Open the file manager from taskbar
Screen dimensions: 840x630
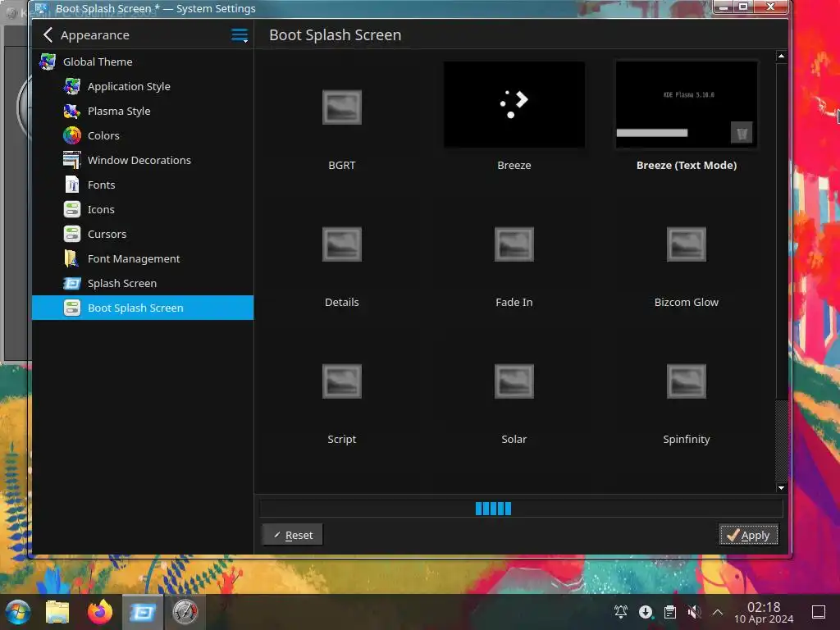click(x=57, y=612)
